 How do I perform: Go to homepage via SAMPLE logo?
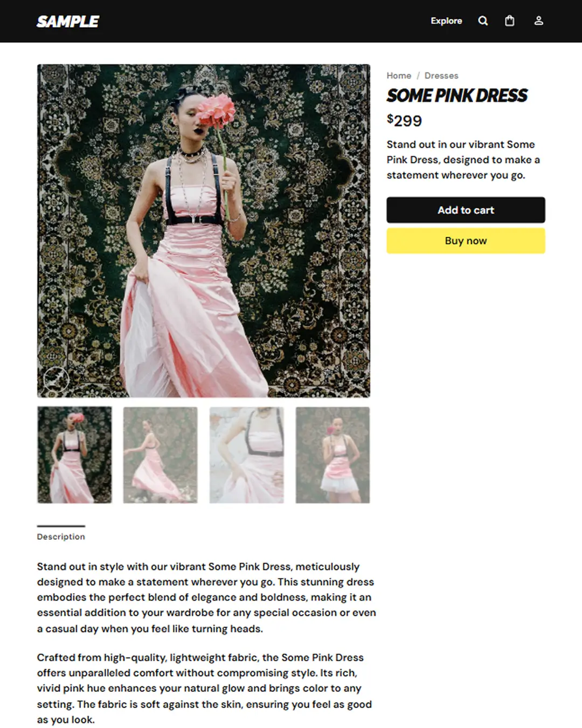pos(68,22)
